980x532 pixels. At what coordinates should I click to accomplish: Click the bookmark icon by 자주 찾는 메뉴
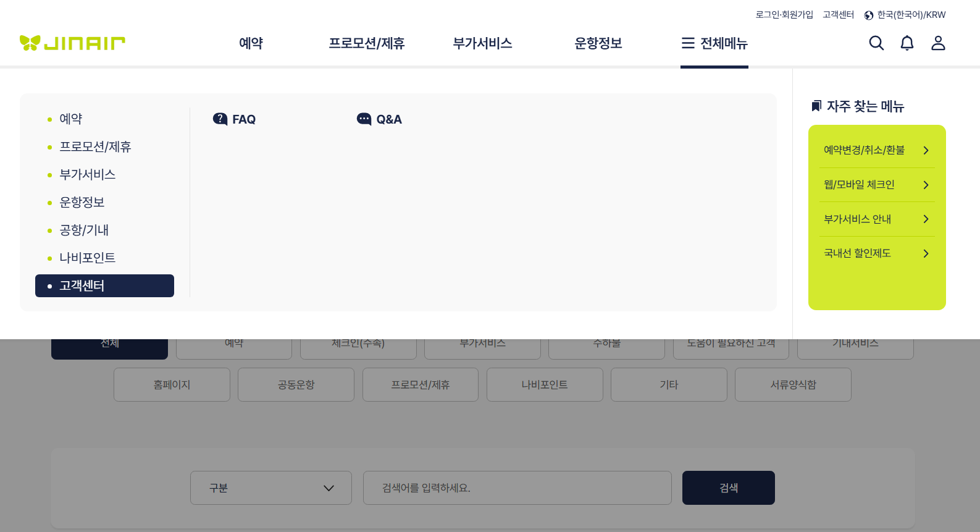coord(816,106)
